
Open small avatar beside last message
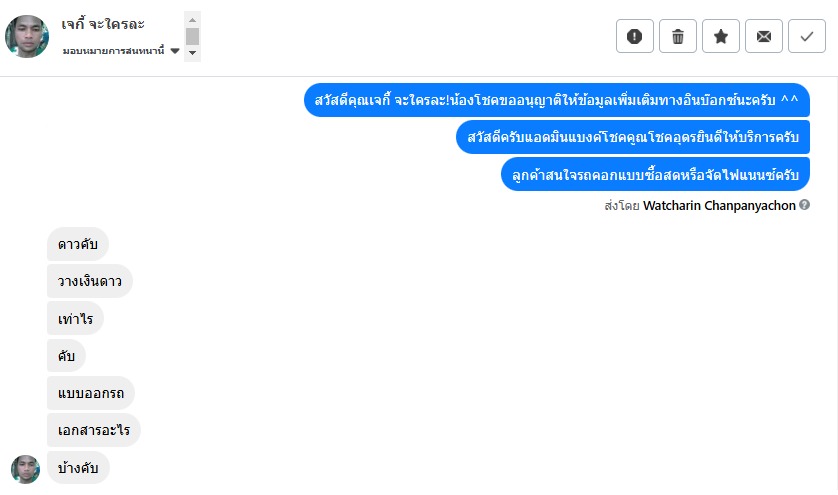[25, 469]
